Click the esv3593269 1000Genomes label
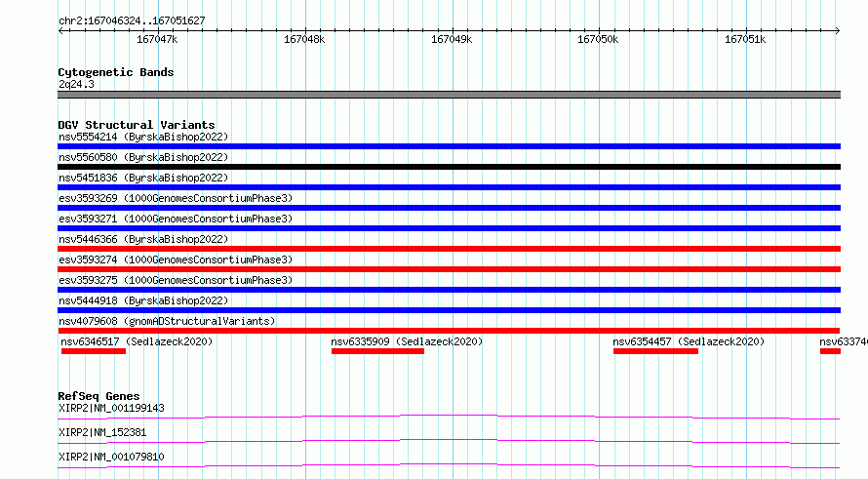 (176, 198)
